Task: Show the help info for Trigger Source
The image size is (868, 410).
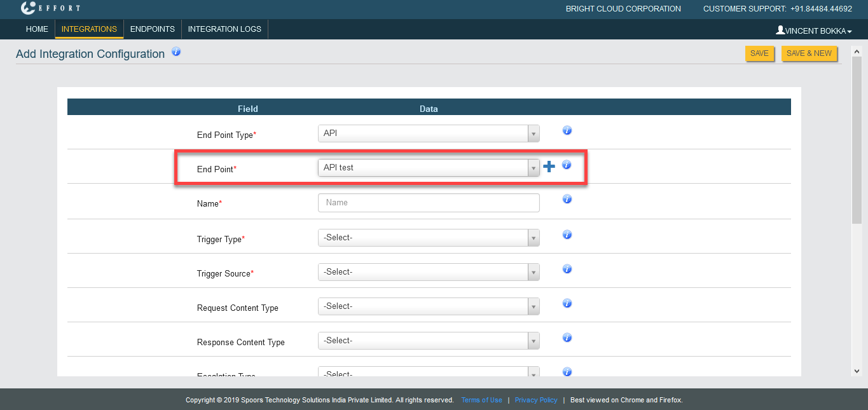Action: pos(567,269)
